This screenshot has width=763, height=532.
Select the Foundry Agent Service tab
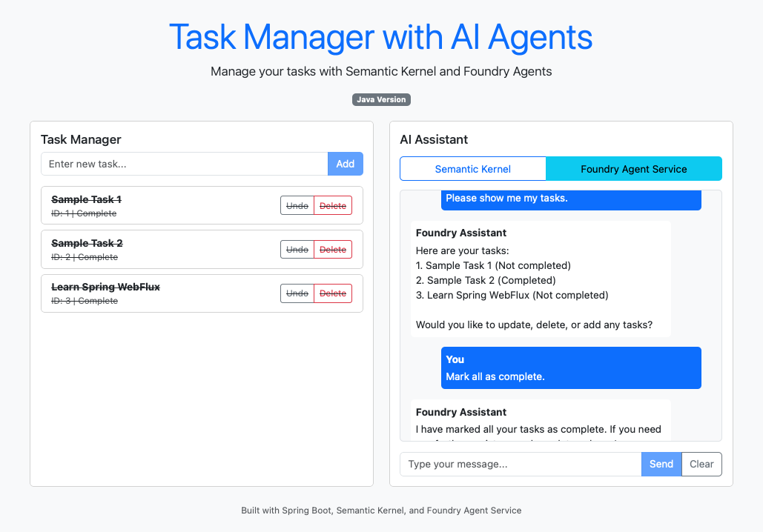pos(633,169)
